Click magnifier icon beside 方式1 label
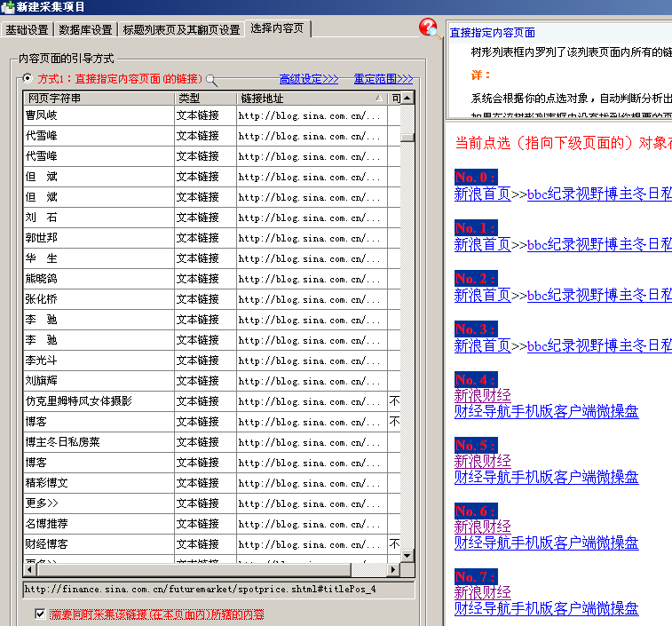 coord(211,80)
